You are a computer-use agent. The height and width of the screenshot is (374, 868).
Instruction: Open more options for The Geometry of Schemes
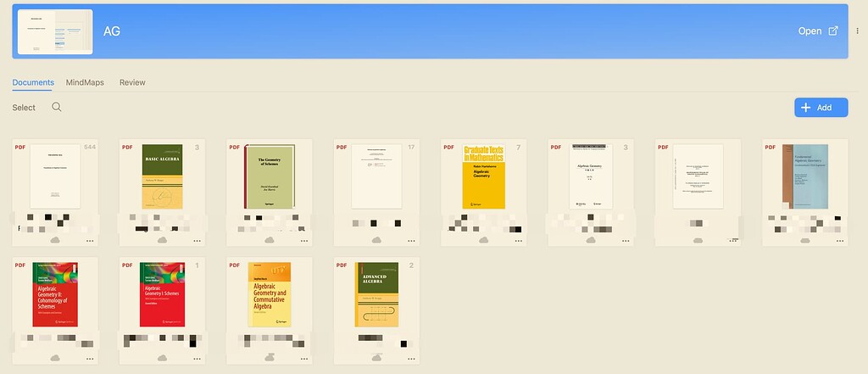303,241
